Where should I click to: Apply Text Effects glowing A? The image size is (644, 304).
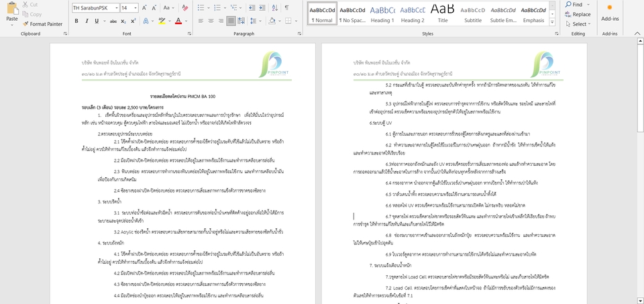(x=146, y=21)
